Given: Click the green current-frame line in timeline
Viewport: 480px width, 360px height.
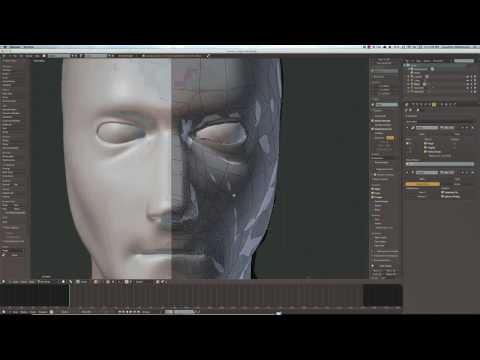Looking at the screenshot, I should click(69, 295).
